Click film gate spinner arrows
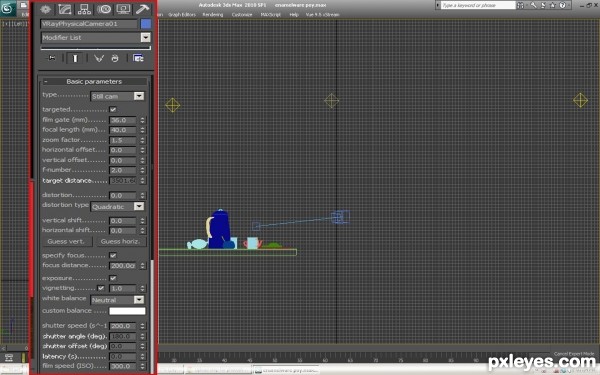Image resolution: width=600 pixels, height=375 pixels. [x=142, y=120]
